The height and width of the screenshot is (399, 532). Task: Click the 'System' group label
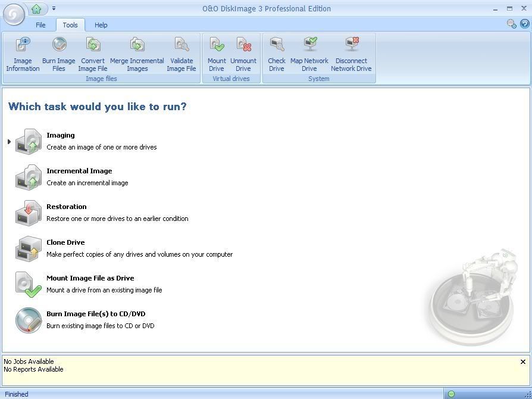click(x=318, y=79)
